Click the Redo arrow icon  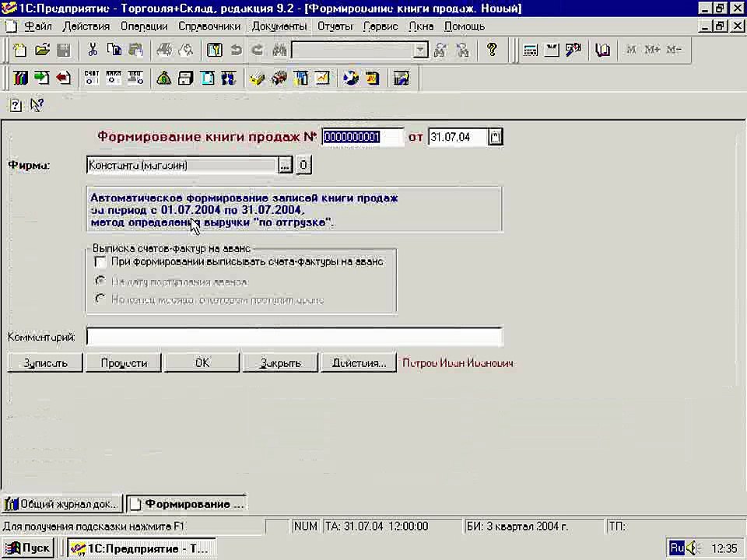(258, 50)
